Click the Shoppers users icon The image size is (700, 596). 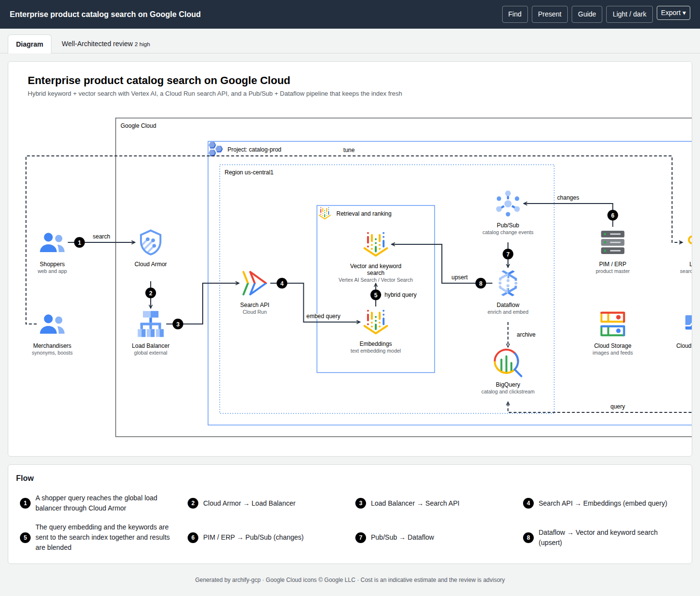pyautogui.click(x=52, y=242)
